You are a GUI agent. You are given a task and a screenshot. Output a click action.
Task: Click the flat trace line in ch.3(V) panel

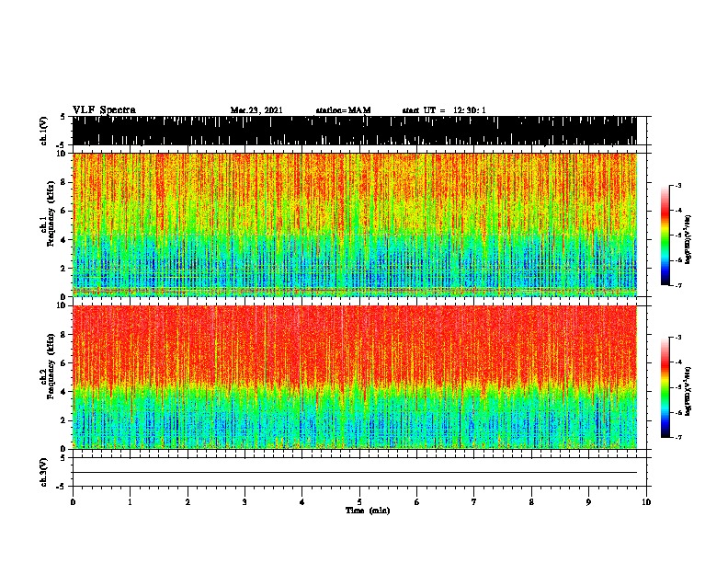[x=355, y=473]
